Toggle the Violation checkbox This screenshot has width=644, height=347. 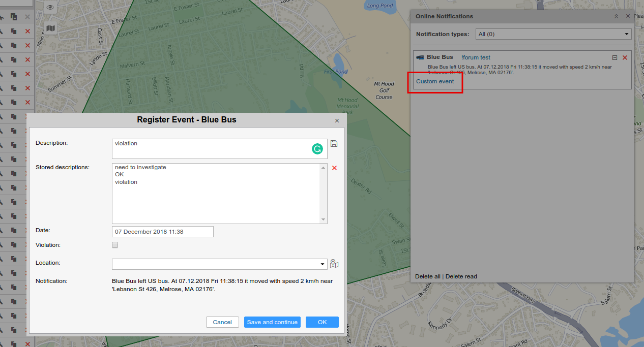point(115,245)
